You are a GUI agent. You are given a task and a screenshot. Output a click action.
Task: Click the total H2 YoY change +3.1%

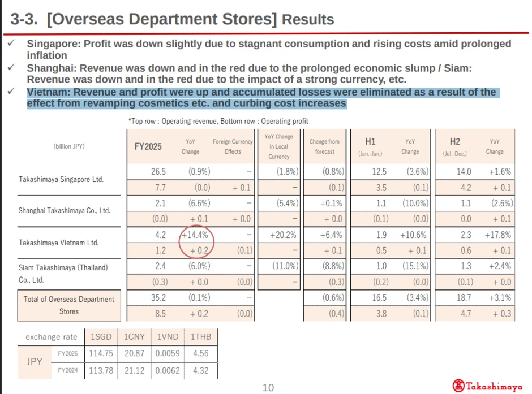[x=500, y=297]
